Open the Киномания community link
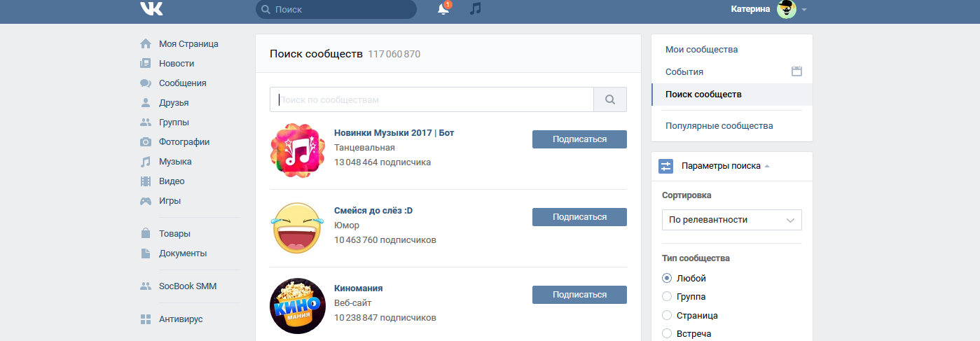980x341 pixels. (x=358, y=288)
